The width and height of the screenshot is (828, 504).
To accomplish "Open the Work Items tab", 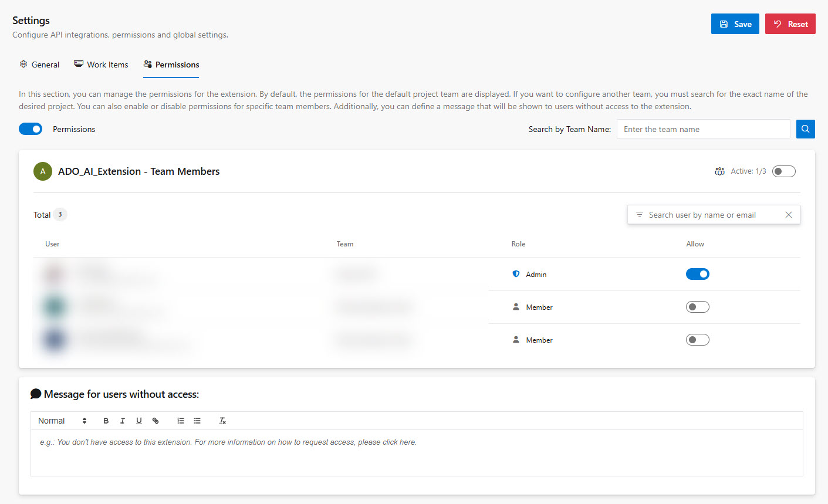I will point(101,64).
